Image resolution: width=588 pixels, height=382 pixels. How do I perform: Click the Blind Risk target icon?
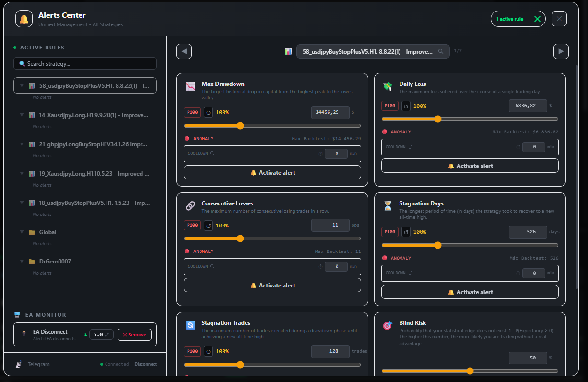388,326
